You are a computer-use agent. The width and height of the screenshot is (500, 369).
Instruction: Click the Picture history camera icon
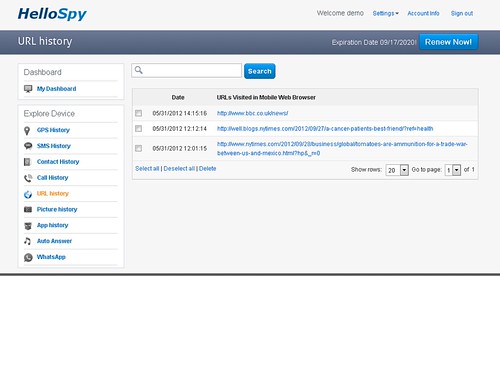tap(28, 209)
